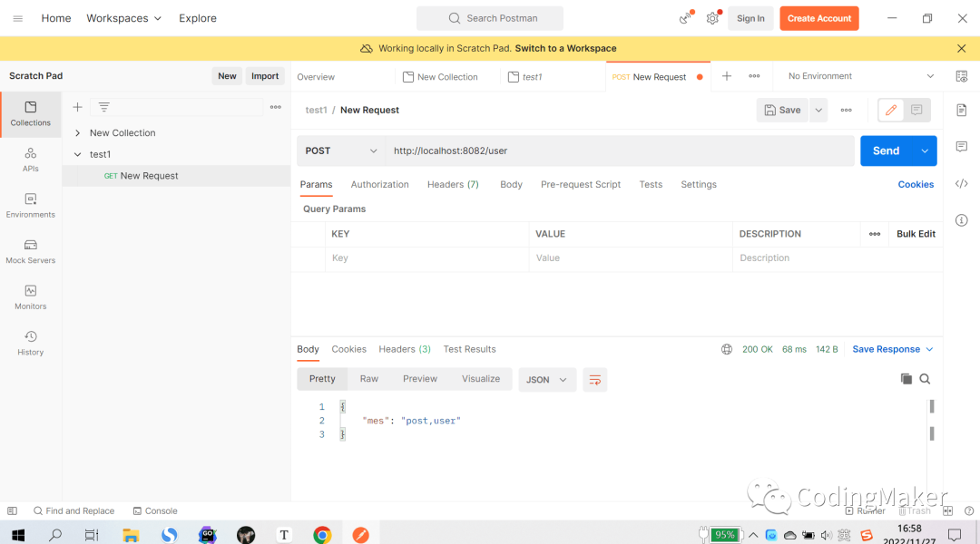Click the Cookies link

pos(916,184)
